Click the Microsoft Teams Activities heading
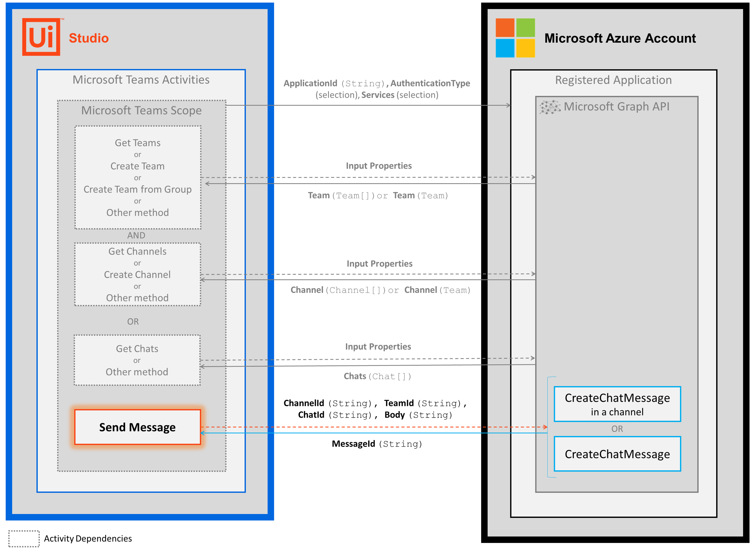This screenshot has height=552, width=756. click(x=141, y=80)
